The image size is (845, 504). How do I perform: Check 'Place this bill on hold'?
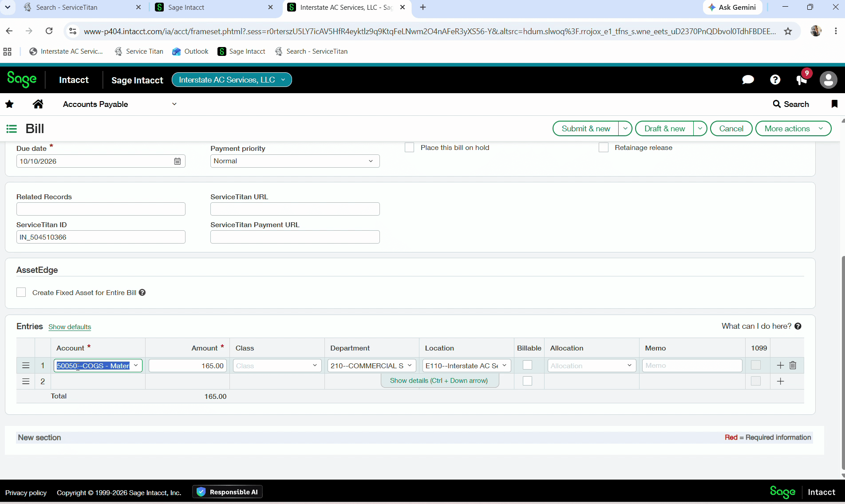pos(409,148)
